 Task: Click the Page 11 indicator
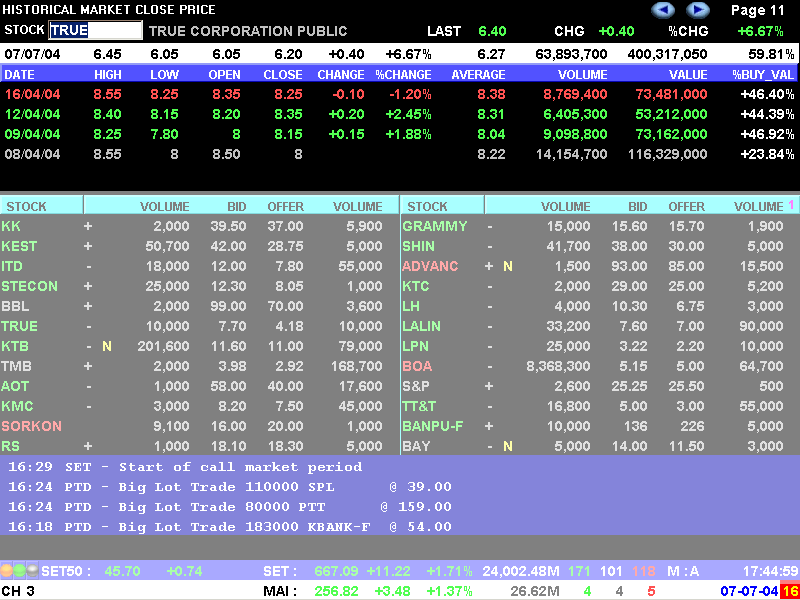[x=758, y=10]
